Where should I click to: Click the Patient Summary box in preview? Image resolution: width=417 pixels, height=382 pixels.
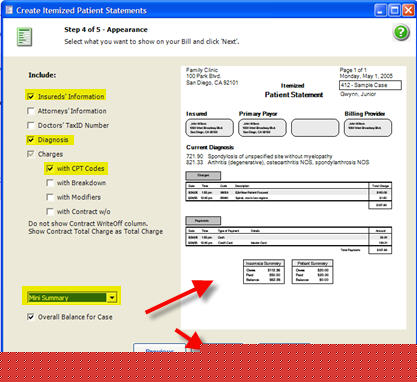312,272
